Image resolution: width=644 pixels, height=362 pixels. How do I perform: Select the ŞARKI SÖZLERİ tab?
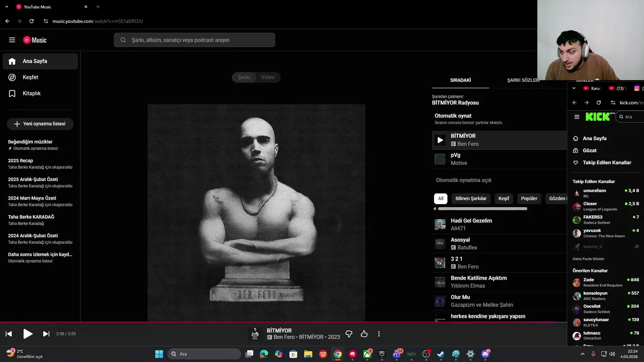click(523, 80)
